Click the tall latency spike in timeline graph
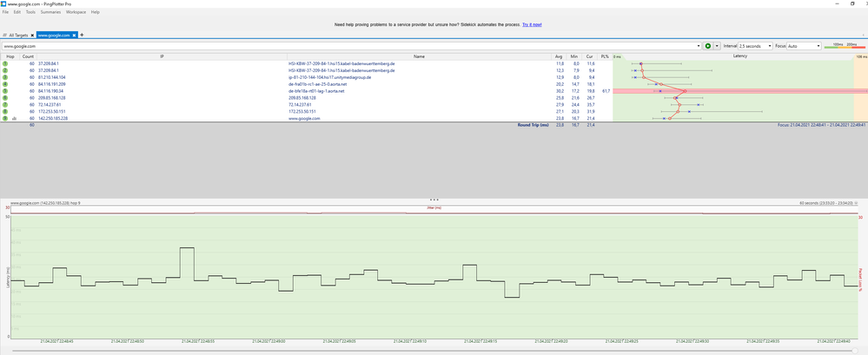This screenshot has width=868, height=355. point(187,247)
